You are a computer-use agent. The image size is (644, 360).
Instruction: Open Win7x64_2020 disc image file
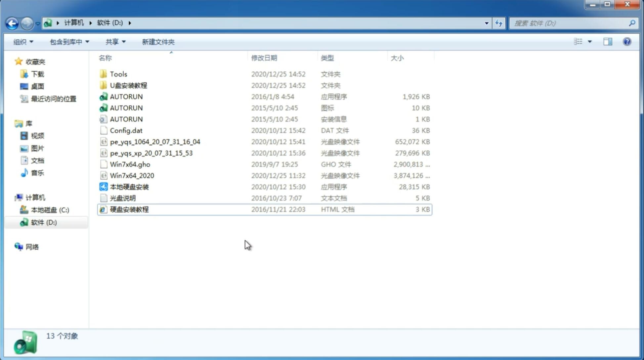131,176
